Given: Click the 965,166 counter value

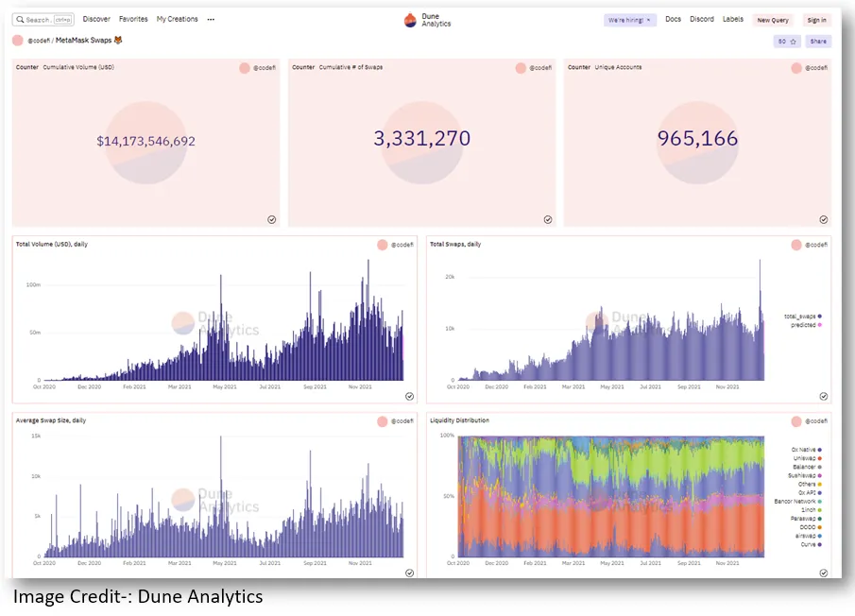Looking at the screenshot, I should point(698,139).
